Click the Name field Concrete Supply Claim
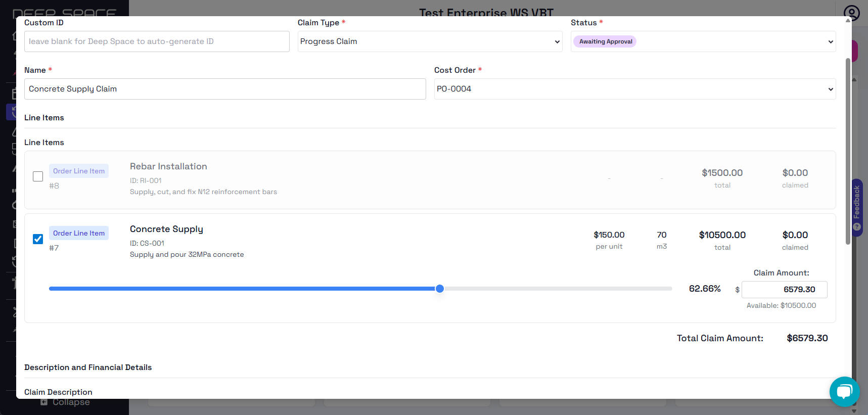 [x=225, y=89]
